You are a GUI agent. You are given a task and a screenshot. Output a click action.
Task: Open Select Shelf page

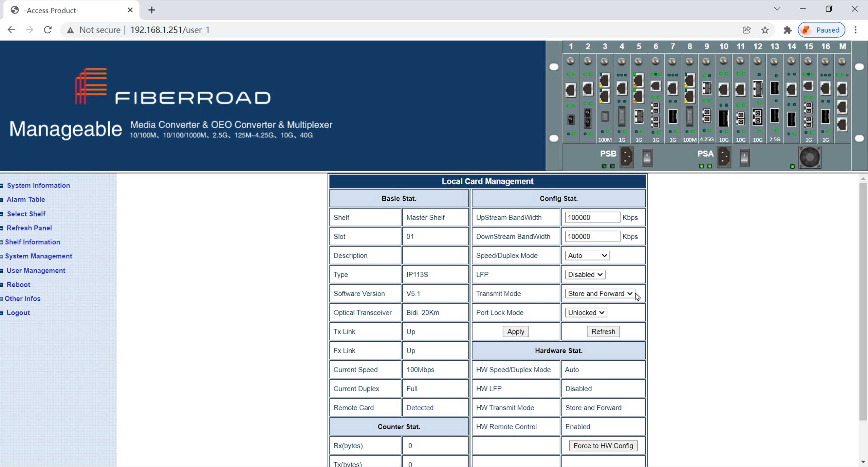click(26, 214)
